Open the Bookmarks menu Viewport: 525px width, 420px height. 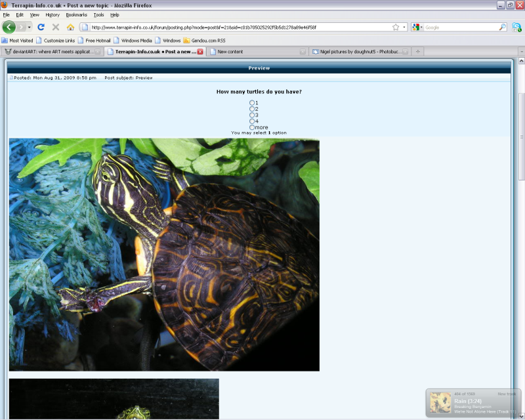(76, 14)
